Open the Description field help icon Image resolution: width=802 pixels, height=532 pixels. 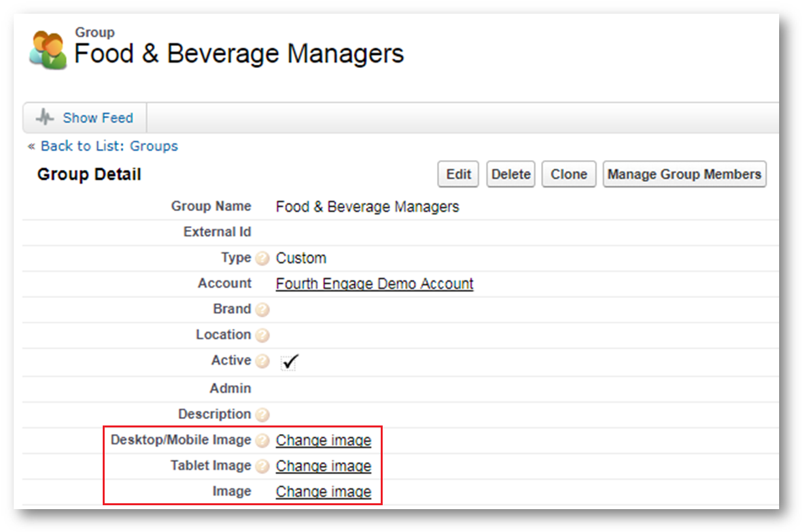tap(262, 415)
